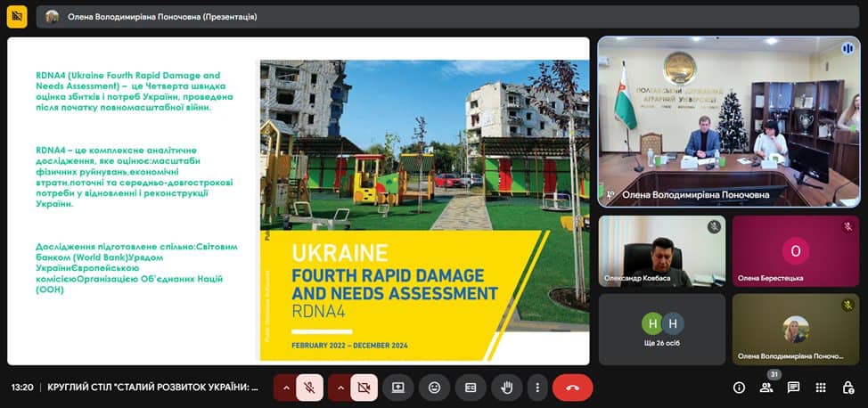Turn on the disabled camera button
Image resolution: width=868 pixels, height=408 pixels.
click(x=364, y=388)
